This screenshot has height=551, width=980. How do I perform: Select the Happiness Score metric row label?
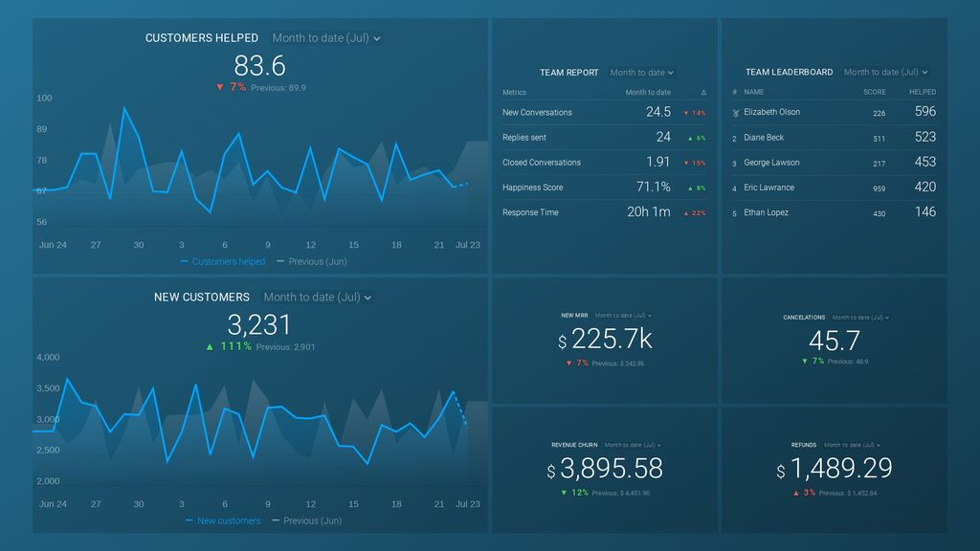(532, 187)
